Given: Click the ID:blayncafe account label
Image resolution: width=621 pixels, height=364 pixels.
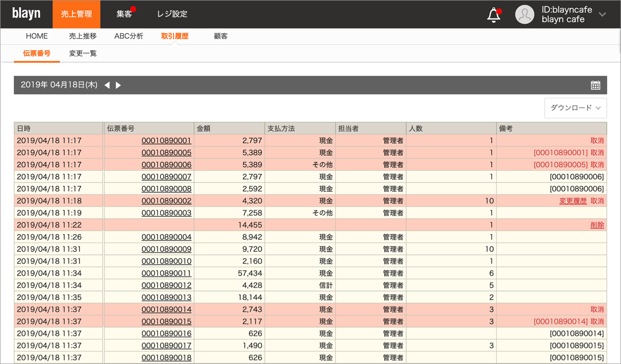Looking at the screenshot, I should [x=567, y=10].
